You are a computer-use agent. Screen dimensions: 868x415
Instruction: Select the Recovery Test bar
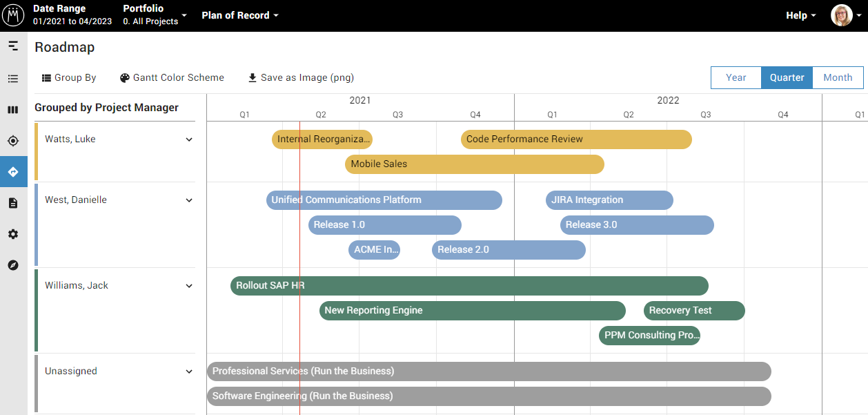coord(694,311)
